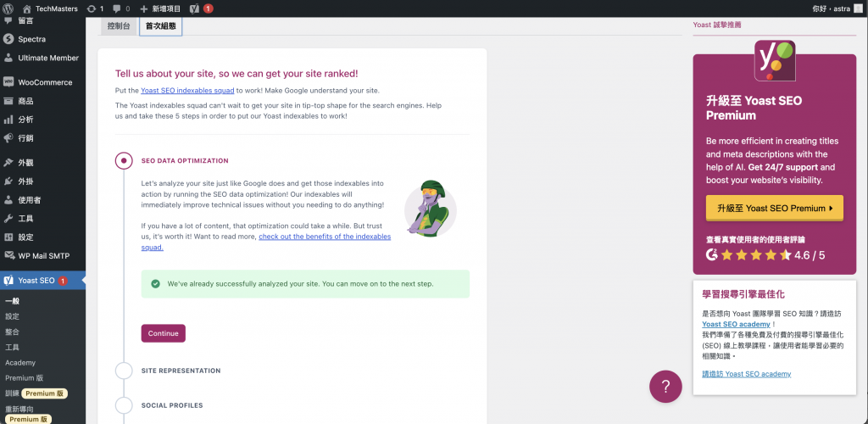Click the 新增項目 text in admin bar
This screenshot has height=424, width=868.
165,8
